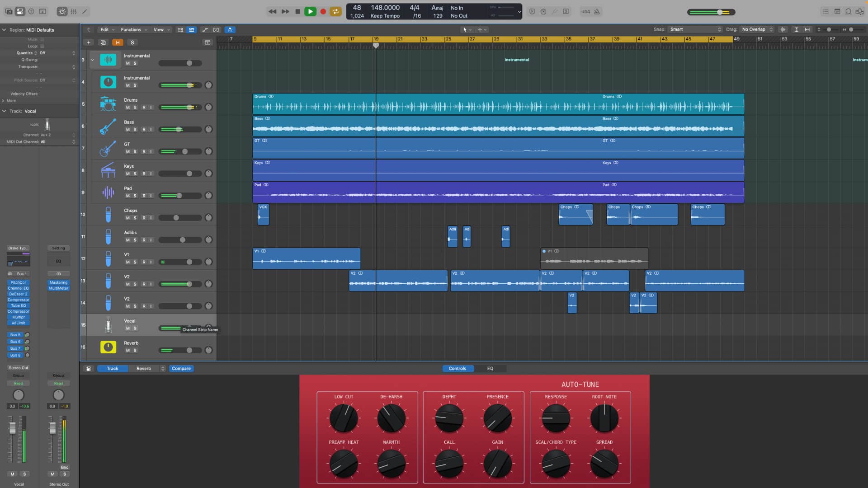The width and height of the screenshot is (868, 488).
Task: Mute the Bass track
Action: [x=127, y=130]
